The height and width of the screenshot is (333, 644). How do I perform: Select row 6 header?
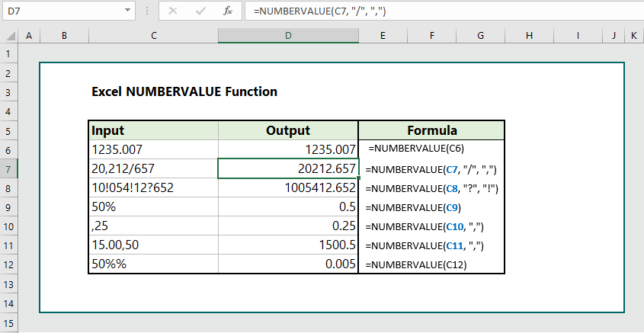[9, 150]
